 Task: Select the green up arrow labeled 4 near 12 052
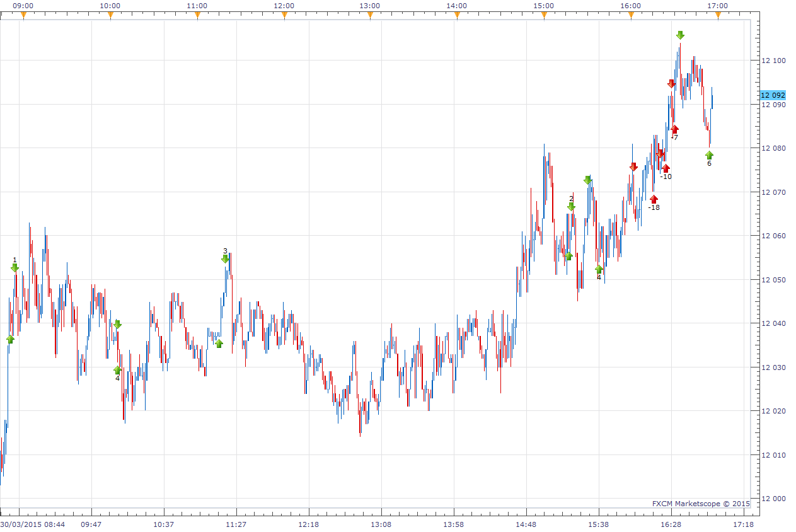tap(599, 269)
